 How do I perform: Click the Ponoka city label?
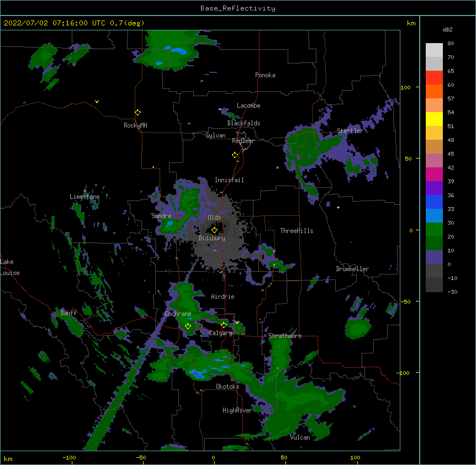(x=265, y=75)
